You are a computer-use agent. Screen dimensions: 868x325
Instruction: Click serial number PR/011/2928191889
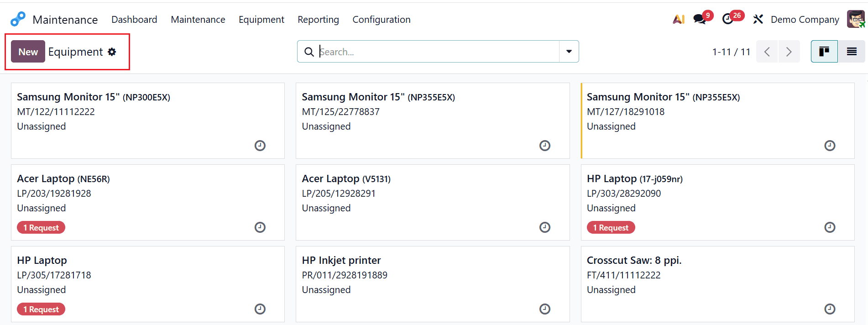(345, 275)
